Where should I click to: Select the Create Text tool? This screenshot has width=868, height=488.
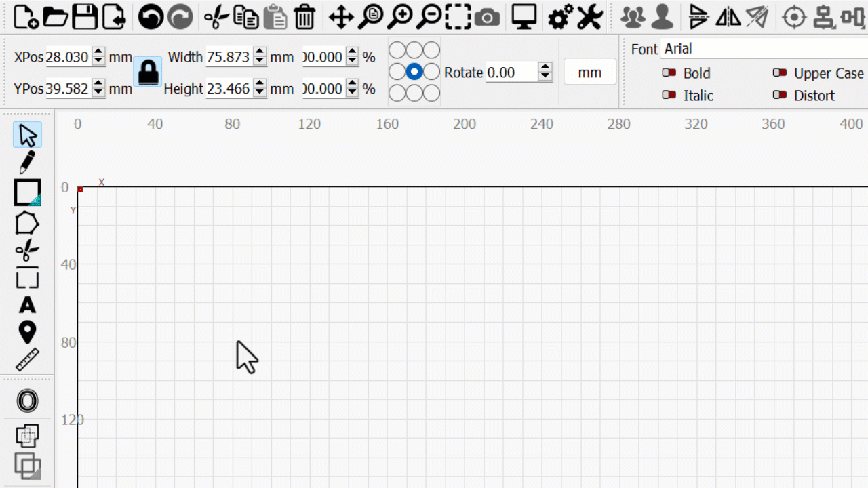coord(27,305)
